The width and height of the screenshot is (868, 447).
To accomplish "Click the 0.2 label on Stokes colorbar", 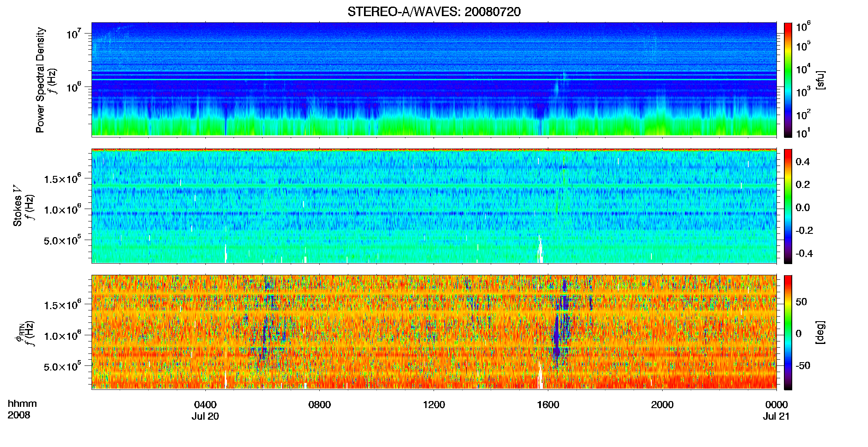I will (x=803, y=185).
